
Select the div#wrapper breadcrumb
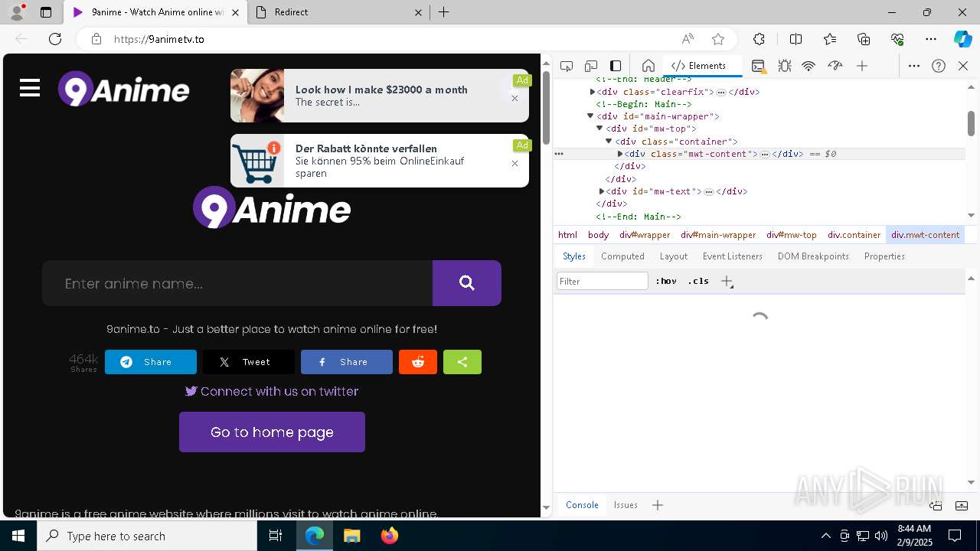coord(645,235)
